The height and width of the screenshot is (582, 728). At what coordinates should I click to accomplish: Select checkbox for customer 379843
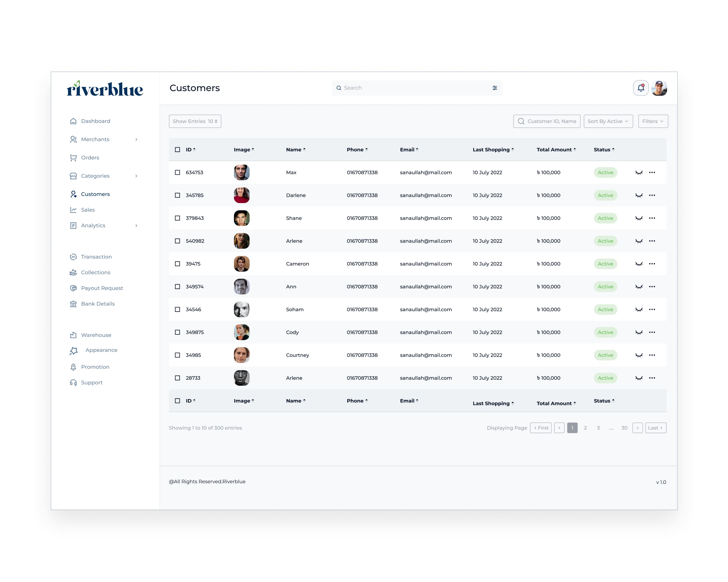(177, 218)
